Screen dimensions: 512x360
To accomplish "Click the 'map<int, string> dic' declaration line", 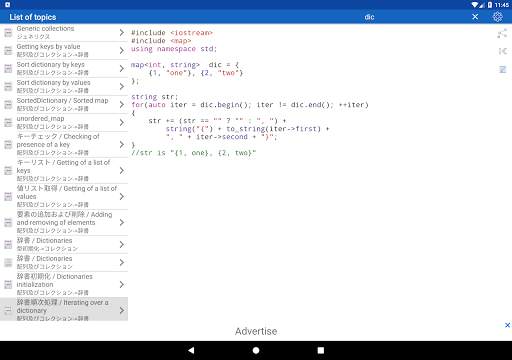I will (185, 65).
